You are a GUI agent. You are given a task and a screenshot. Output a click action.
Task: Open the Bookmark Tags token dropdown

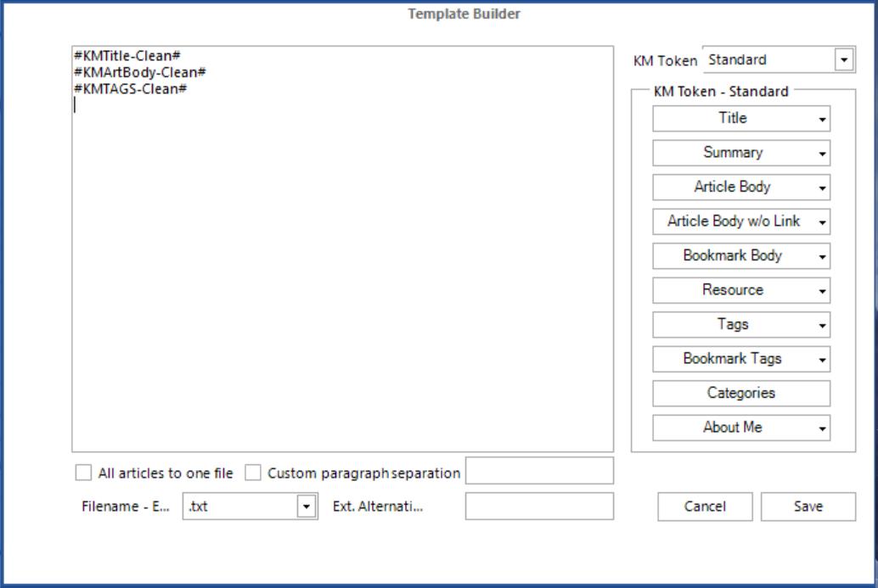(740, 359)
